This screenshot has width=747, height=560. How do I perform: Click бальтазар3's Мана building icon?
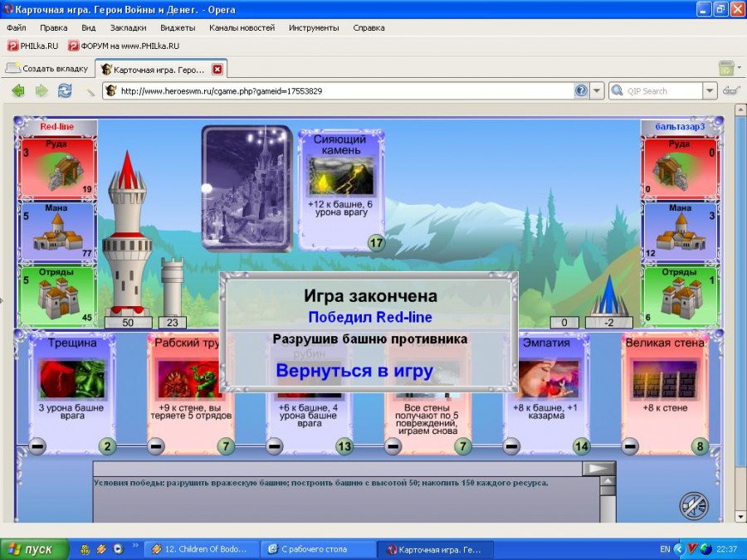(x=681, y=233)
